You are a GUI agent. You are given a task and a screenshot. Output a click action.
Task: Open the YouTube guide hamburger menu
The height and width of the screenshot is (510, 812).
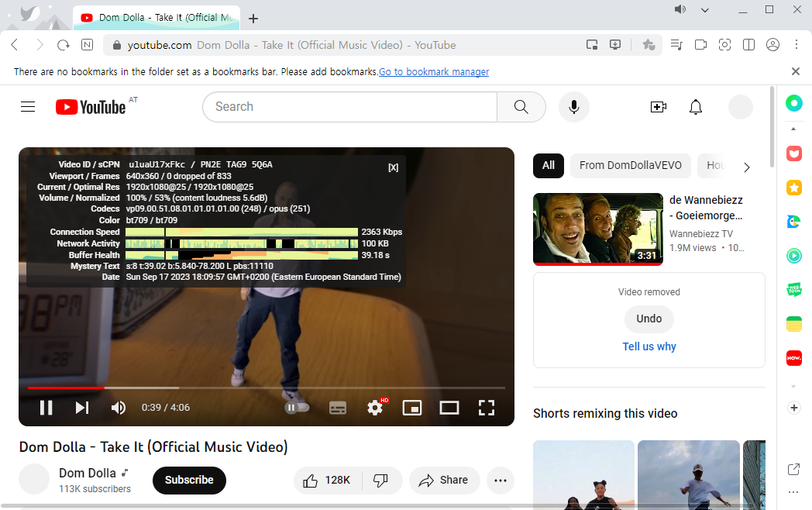point(28,107)
